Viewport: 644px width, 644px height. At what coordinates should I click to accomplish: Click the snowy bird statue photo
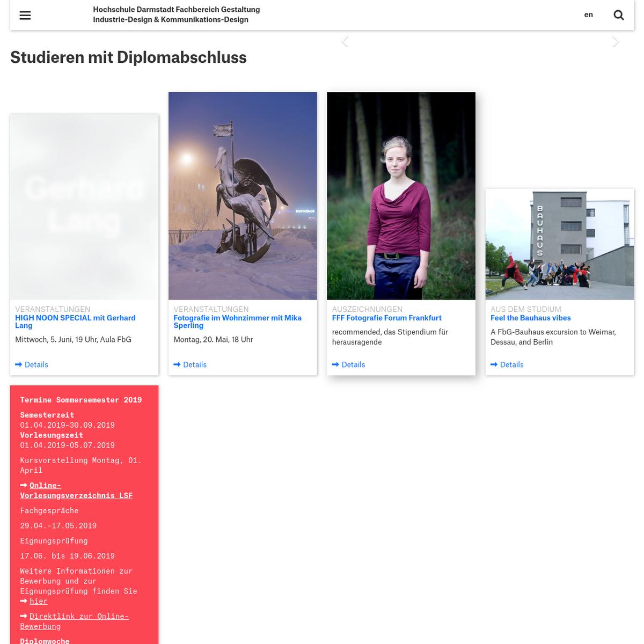pos(243,196)
